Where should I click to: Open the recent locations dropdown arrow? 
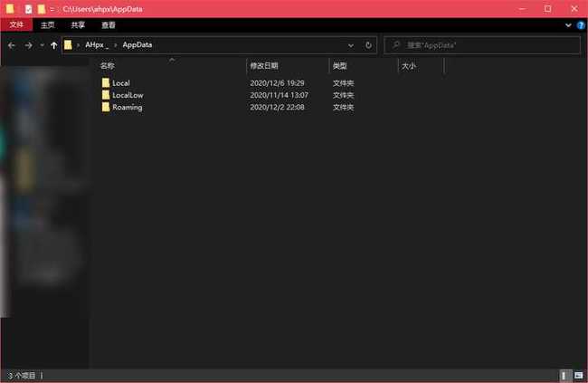[x=43, y=44]
